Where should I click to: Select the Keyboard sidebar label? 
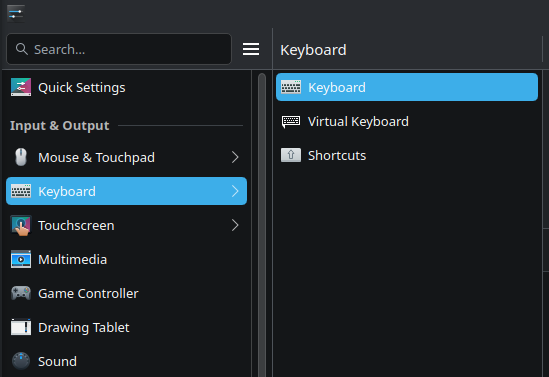click(x=67, y=191)
